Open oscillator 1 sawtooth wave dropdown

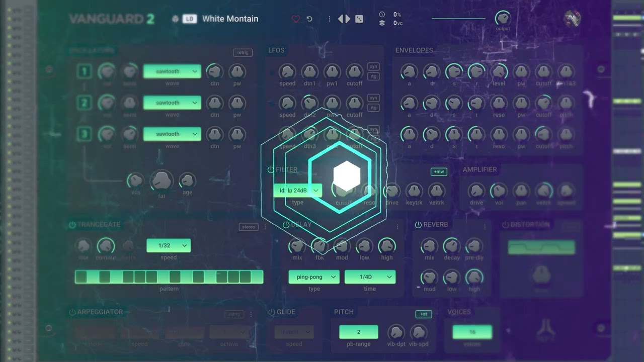pyautogui.click(x=172, y=71)
